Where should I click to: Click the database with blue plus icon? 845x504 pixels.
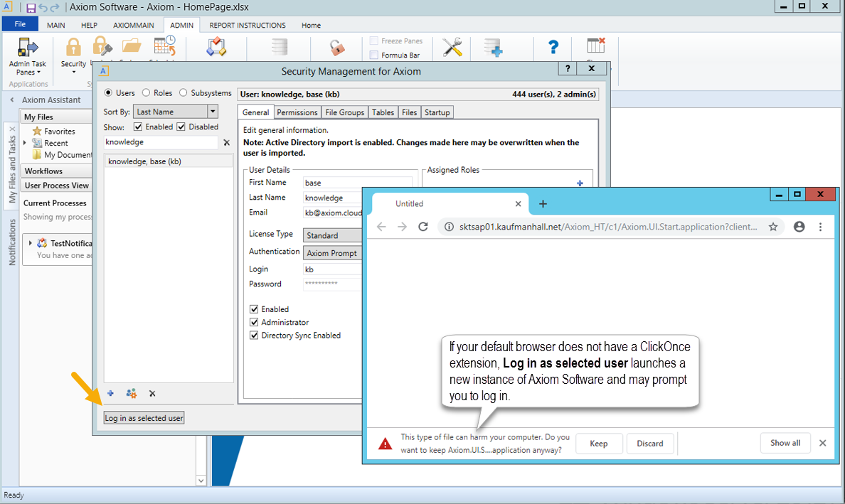tap(493, 48)
